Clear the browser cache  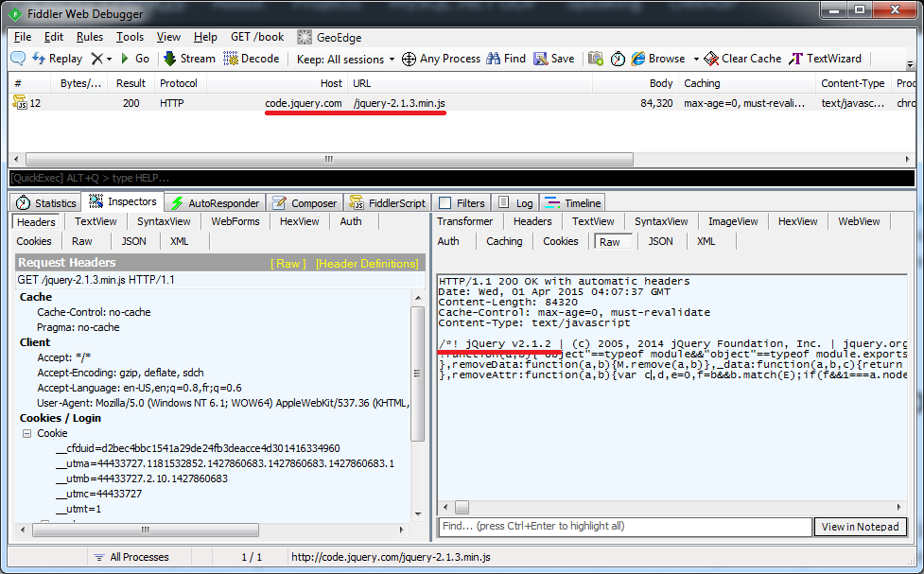743,59
